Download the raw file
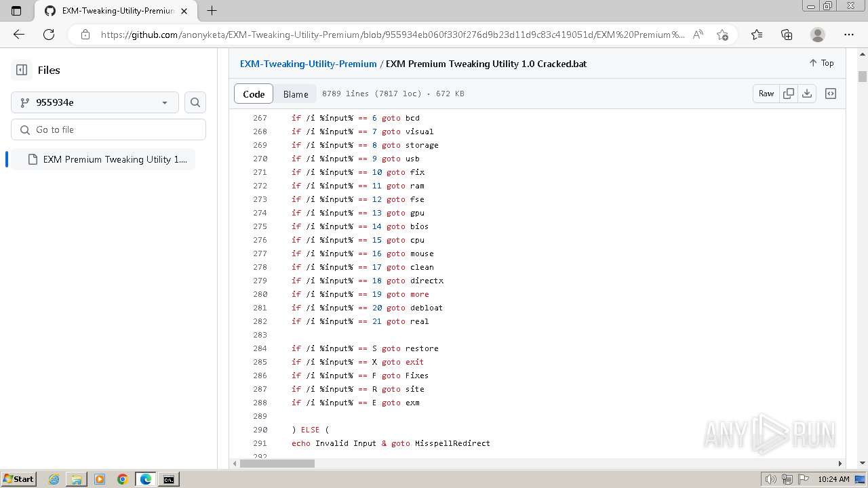868x488 pixels. [807, 94]
